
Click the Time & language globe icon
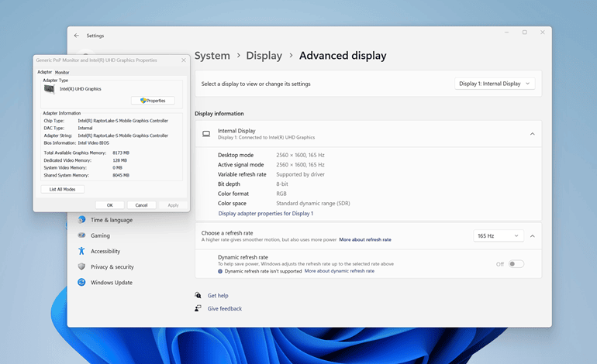tap(81, 219)
